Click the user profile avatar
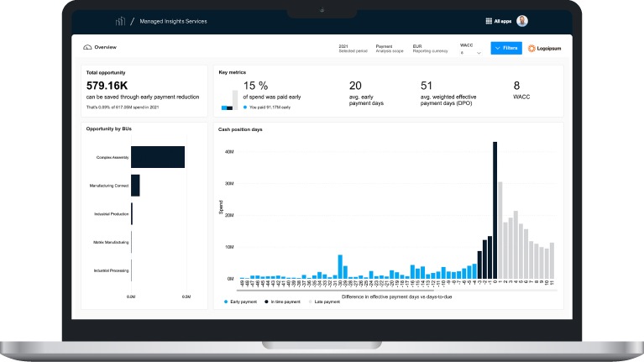 [522, 21]
